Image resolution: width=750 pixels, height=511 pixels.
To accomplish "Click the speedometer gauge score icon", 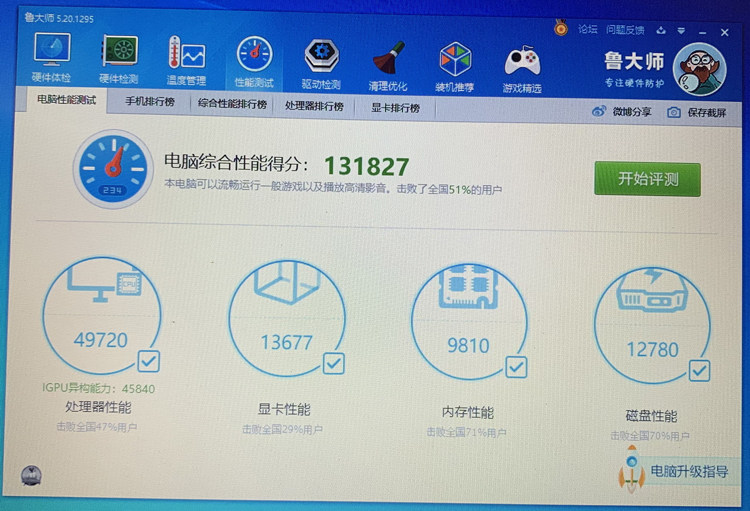I will click(113, 168).
